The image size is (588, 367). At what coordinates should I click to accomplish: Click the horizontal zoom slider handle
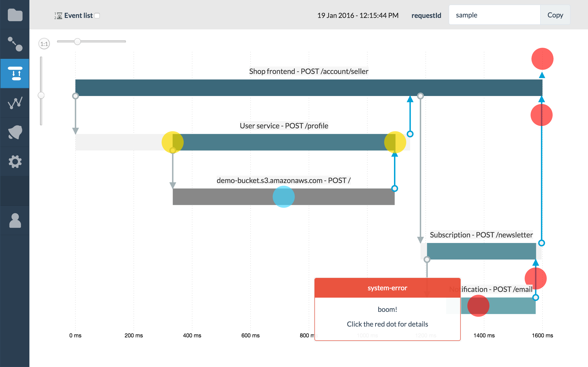coord(77,42)
